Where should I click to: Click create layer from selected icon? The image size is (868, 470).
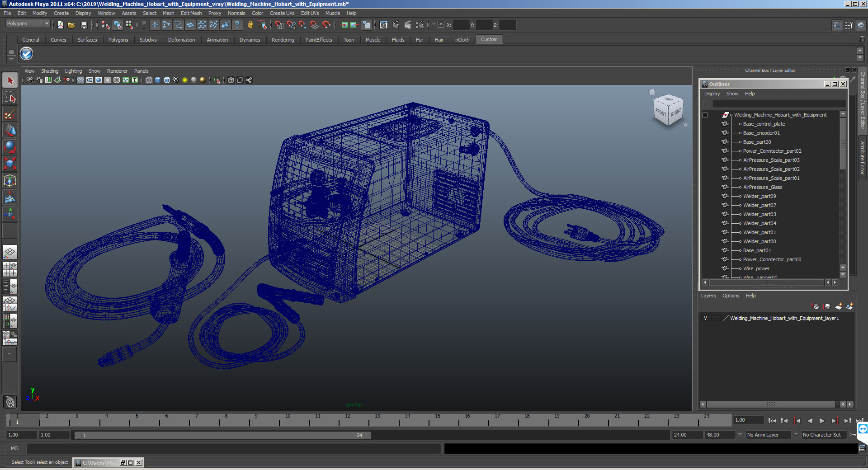coord(849,306)
